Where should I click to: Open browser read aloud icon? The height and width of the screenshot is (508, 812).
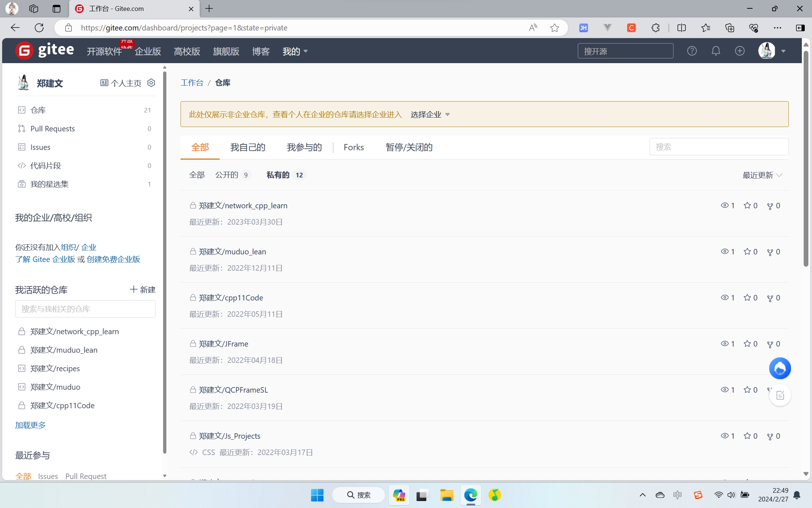point(533,28)
